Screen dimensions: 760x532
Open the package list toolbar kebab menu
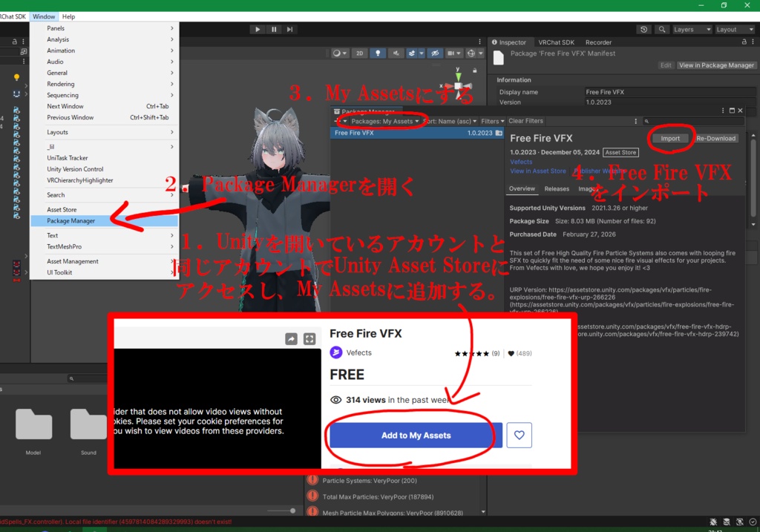(635, 121)
